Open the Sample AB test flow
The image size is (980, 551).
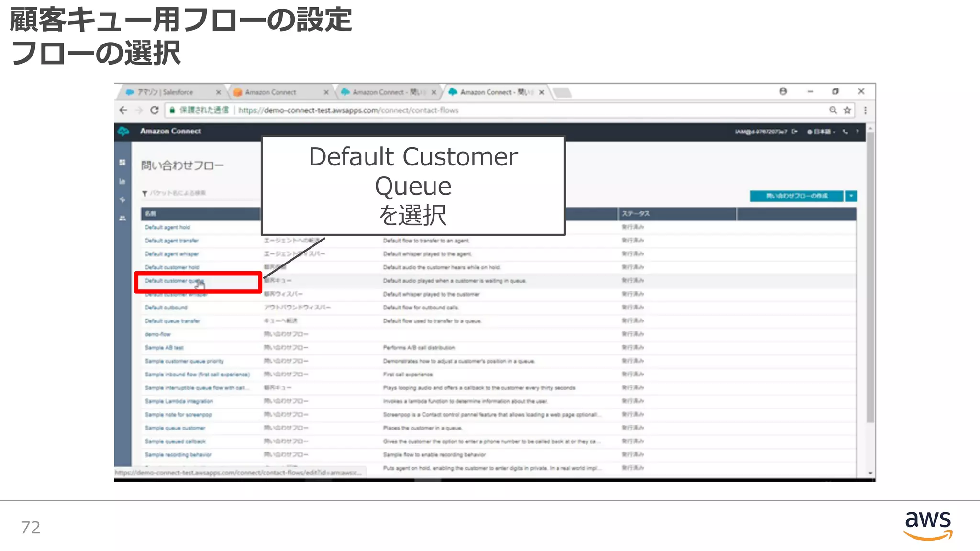click(164, 348)
